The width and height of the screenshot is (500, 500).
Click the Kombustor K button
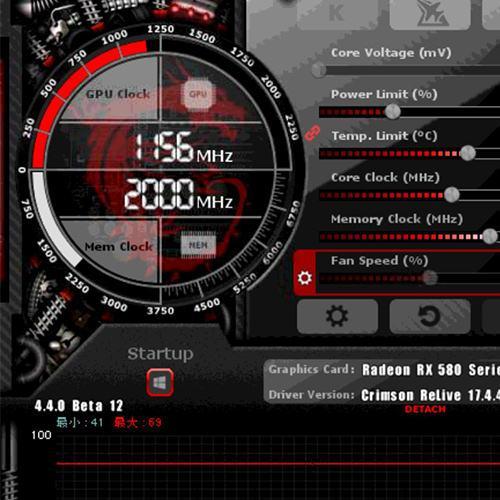pyautogui.click(x=337, y=15)
